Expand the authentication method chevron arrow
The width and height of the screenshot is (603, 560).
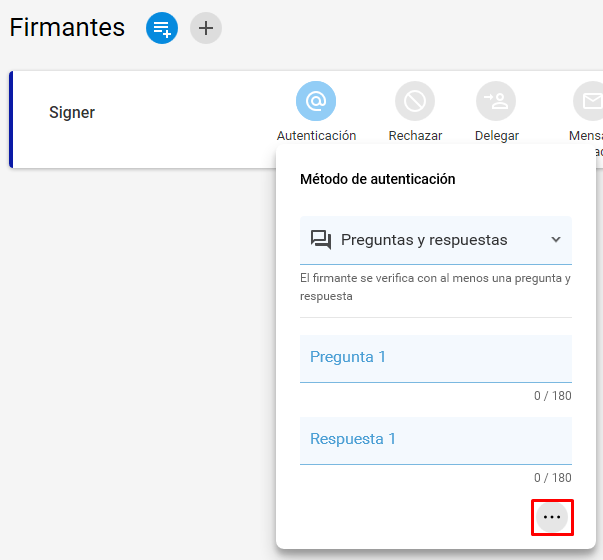coord(556,240)
